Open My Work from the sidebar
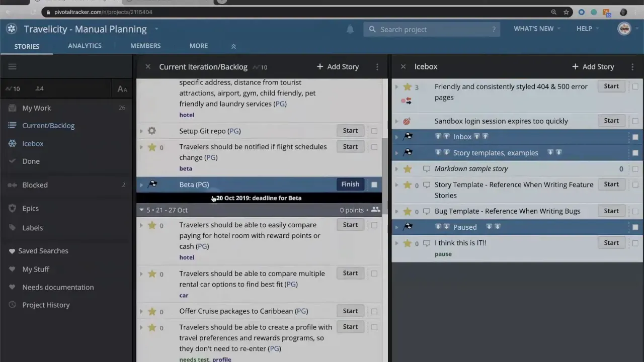This screenshot has height=362, width=644. pos(36,108)
